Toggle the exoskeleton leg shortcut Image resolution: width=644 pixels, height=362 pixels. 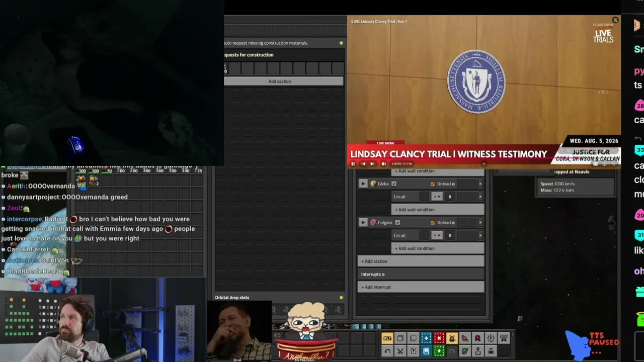[x=465, y=338]
